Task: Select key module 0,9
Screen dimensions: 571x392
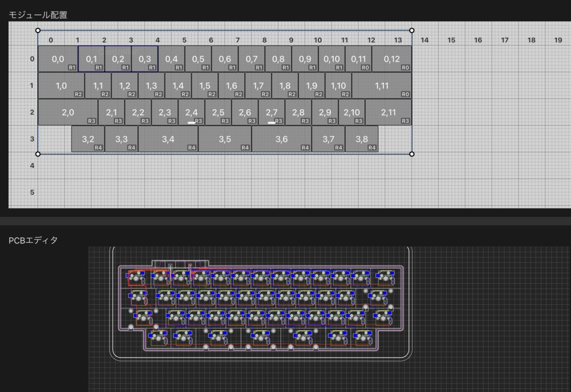Action: coord(305,59)
